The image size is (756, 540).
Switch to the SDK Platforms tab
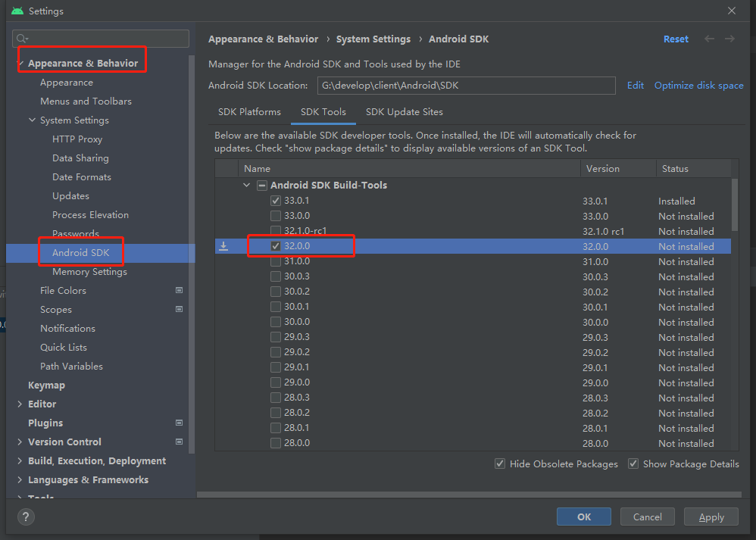click(249, 112)
